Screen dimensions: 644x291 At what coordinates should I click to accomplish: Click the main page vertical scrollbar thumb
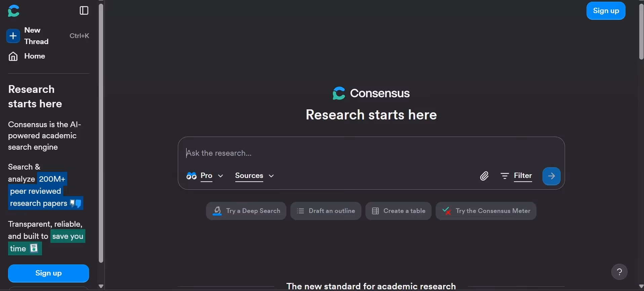point(641,32)
